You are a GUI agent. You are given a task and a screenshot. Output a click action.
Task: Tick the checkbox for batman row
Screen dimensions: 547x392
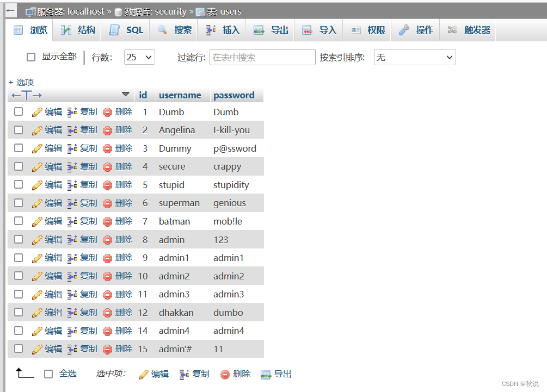(x=19, y=221)
